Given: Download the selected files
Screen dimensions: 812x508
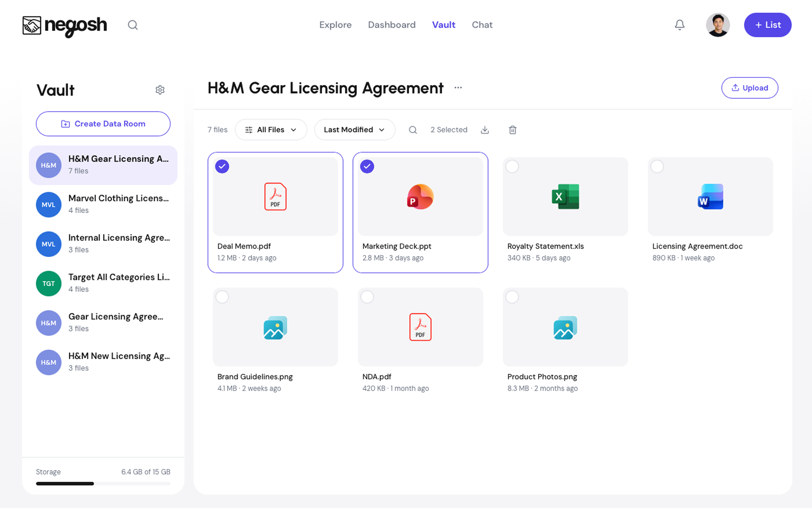Looking at the screenshot, I should coord(485,130).
